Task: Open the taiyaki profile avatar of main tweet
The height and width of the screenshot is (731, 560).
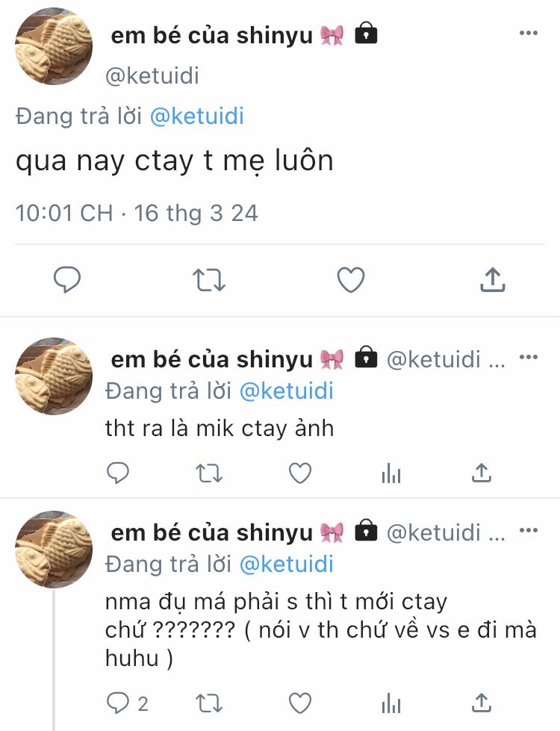Action: [54, 48]
